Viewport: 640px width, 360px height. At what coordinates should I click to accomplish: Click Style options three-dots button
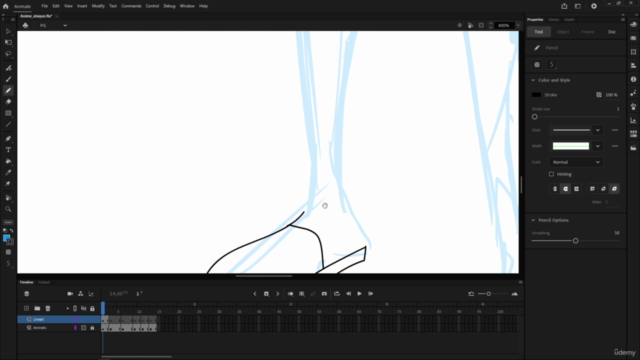[615, 130]
